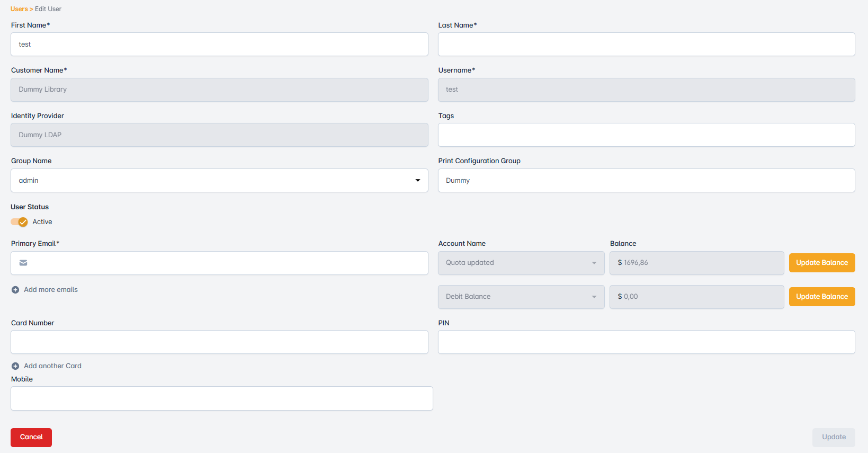
Task: Expand the Debit Balance account dropdown
Action: click(521, 297)
